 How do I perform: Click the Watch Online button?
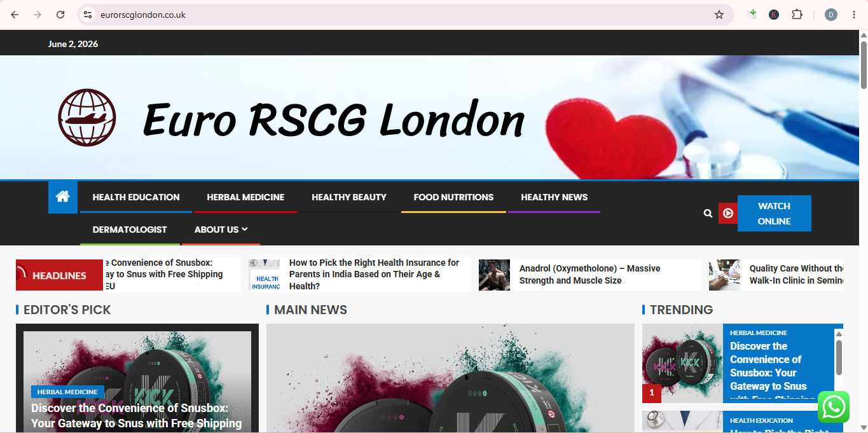click(x=774, y=214)
